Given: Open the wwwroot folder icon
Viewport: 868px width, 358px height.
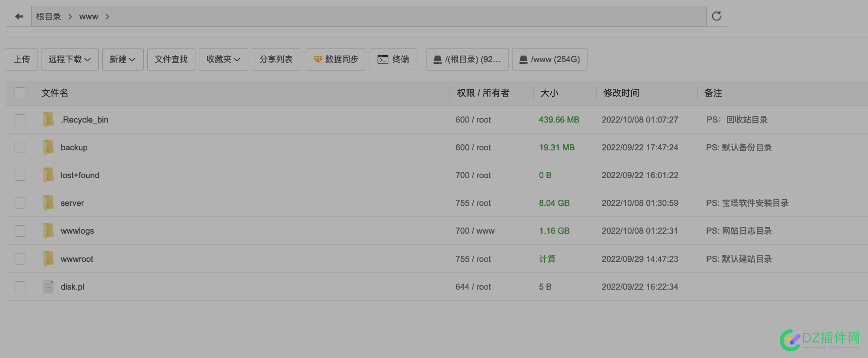Looking at the screenshot, I should tap(49, 259).
